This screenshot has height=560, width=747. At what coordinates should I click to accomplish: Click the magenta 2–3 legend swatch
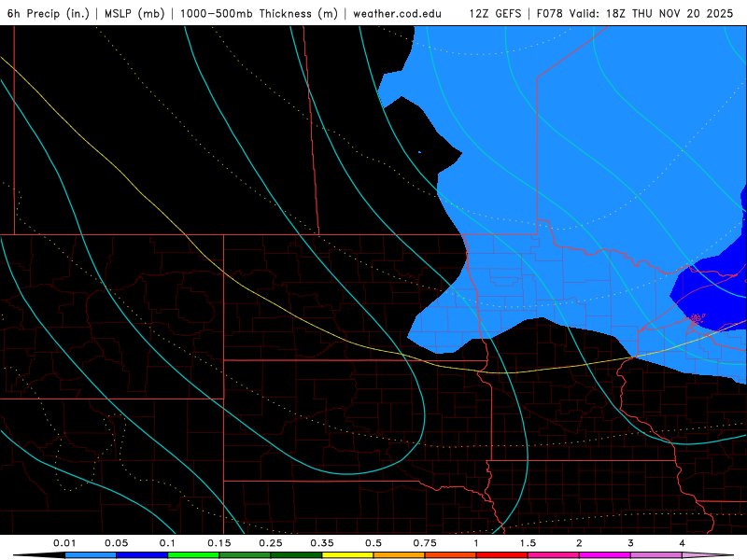[x=605, y=555]
